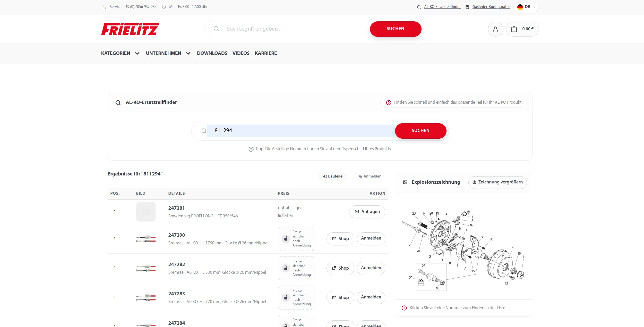Click the Frielitz logo

coord(130,29)
